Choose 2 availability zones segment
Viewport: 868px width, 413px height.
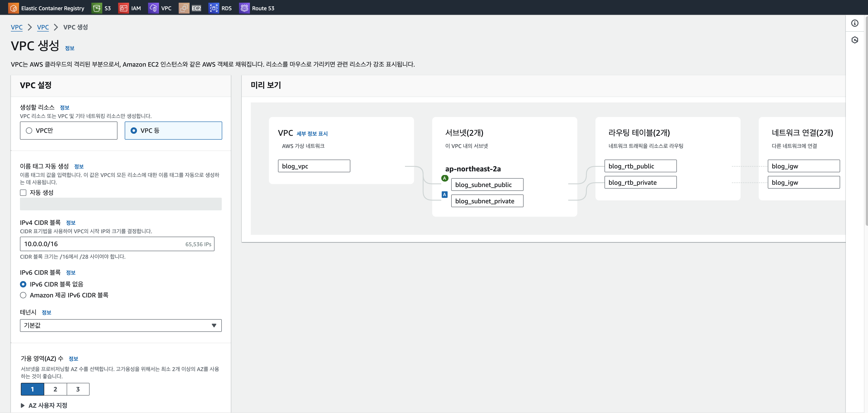click(55, 389)
